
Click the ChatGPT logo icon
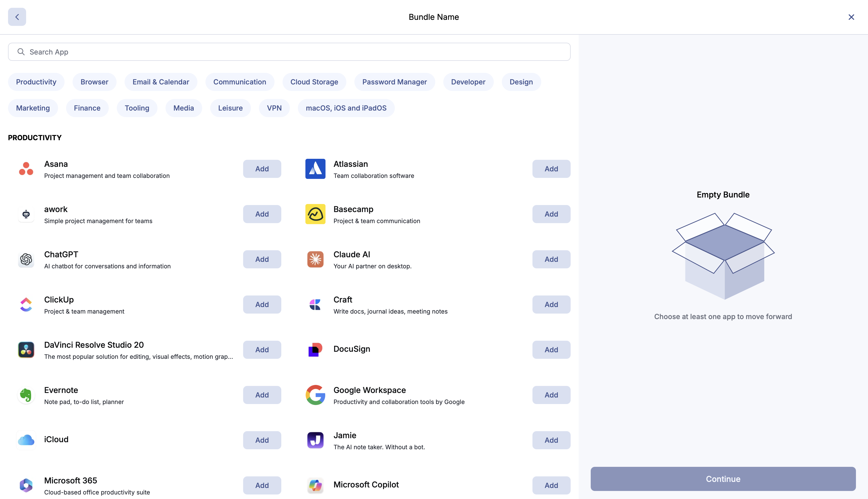pyautogui.click(x=26, y=259)
